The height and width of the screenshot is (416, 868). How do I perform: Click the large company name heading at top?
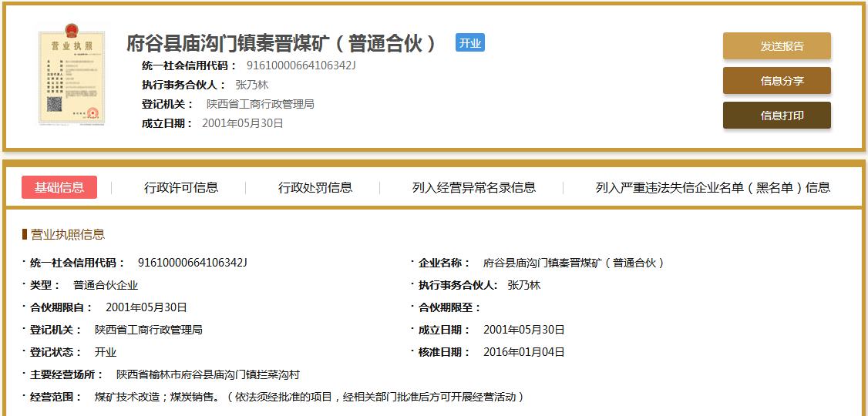[x=282, y=43]
